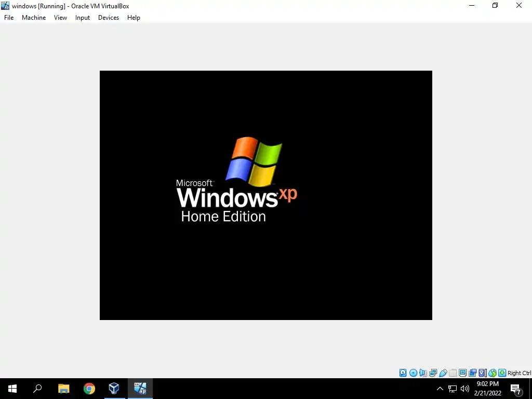Open the Help menu
This screenshot has height=399, width=532.
[134, 18]
